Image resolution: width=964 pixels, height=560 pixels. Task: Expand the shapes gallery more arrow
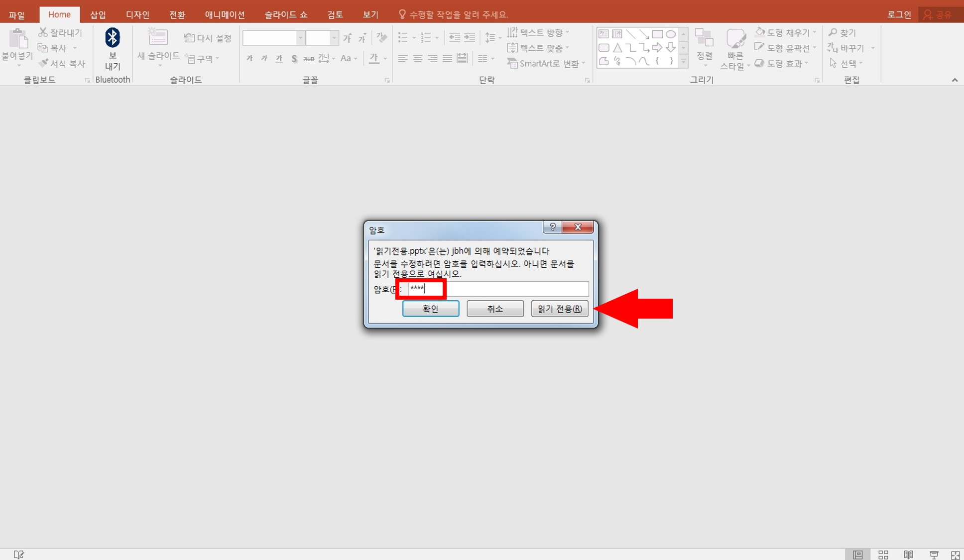[x=684, y=62]
